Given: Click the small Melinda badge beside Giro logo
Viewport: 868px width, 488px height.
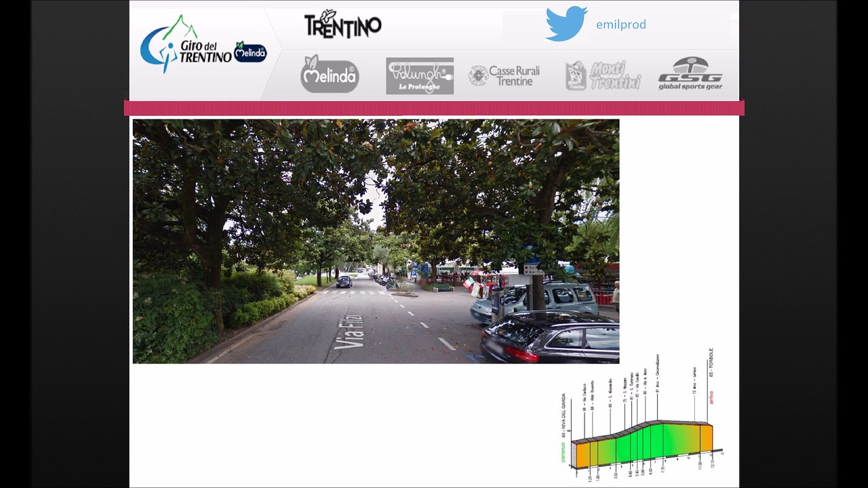Looking at the screenshot, I should pos(250,52).
